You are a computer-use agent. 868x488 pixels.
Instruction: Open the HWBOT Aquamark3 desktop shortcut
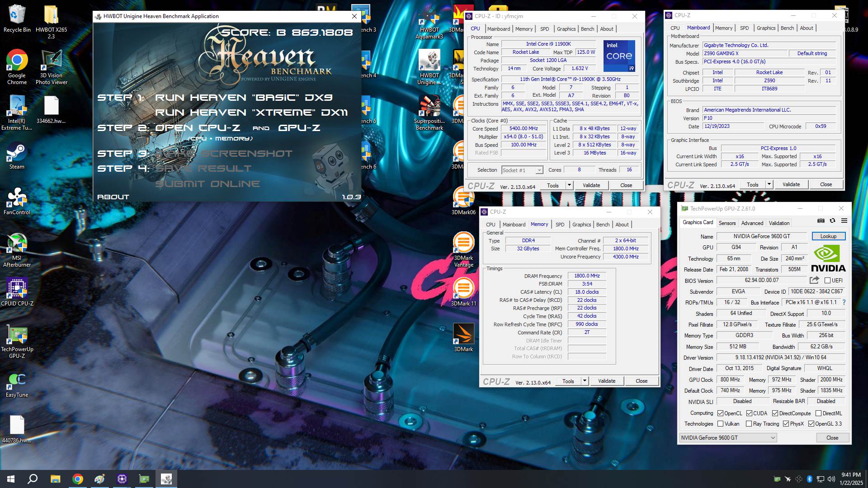pos(429,23)
